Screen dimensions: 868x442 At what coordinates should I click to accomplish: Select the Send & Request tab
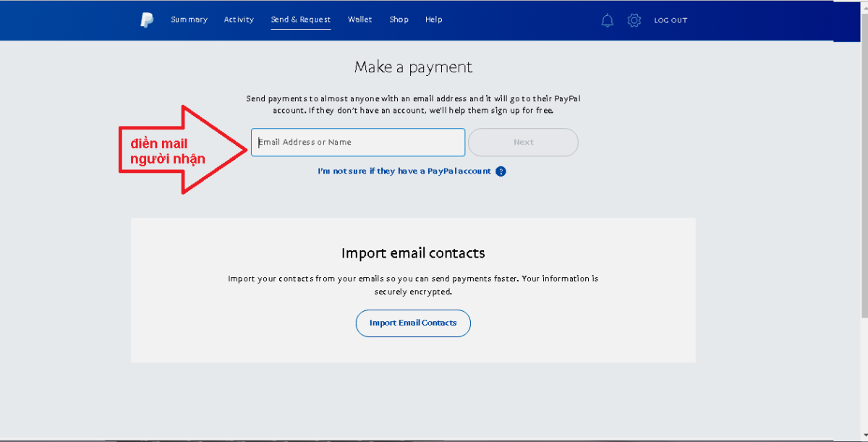pyautogui.click(x=300, y=20)
